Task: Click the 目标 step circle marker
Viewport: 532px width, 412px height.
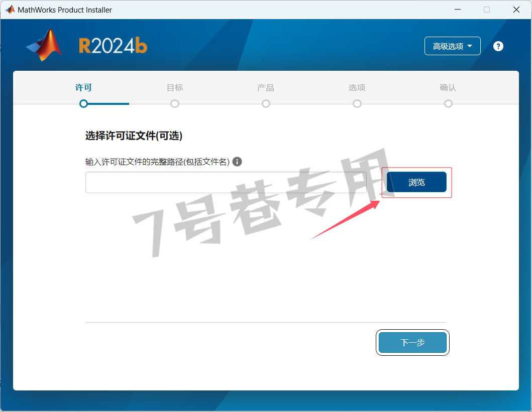Action: (175, 104)
